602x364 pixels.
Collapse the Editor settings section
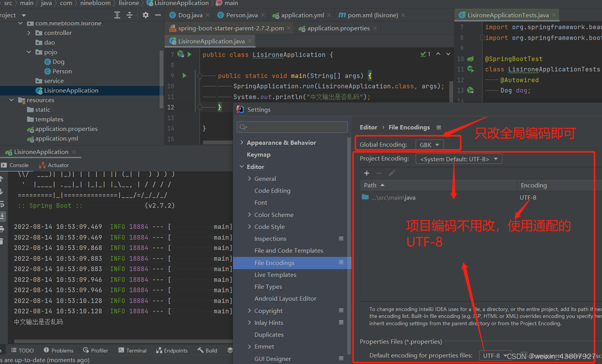[x=242, y=167]
